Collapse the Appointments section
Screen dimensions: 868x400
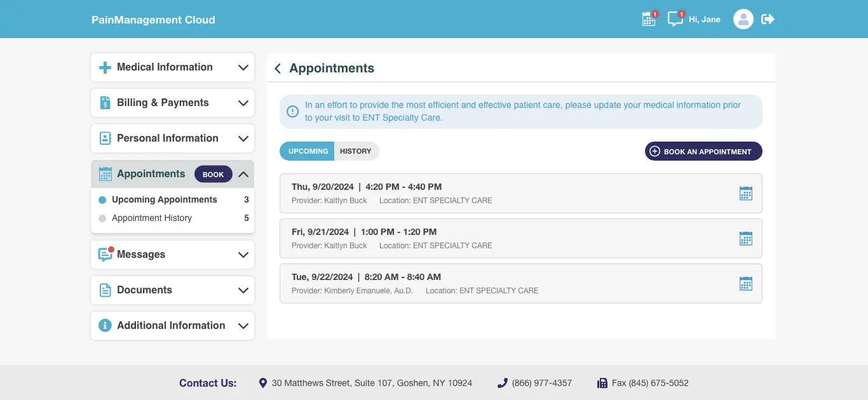(243, 173)
